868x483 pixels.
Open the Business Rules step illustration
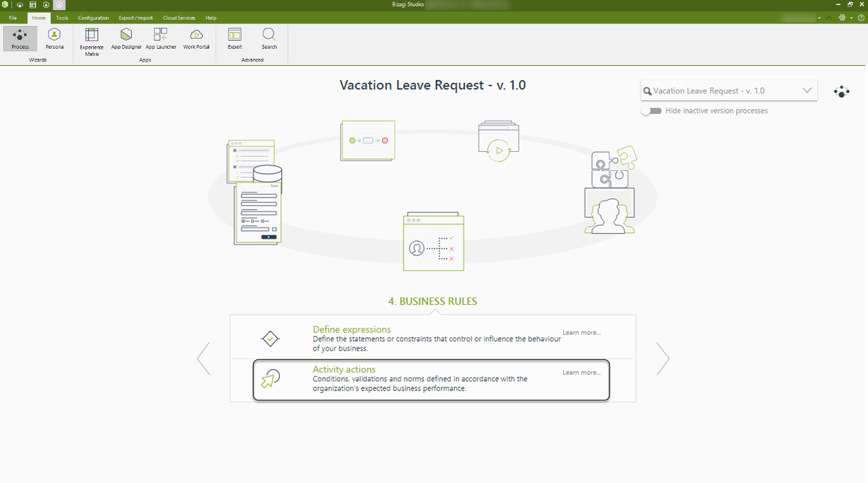433,242
